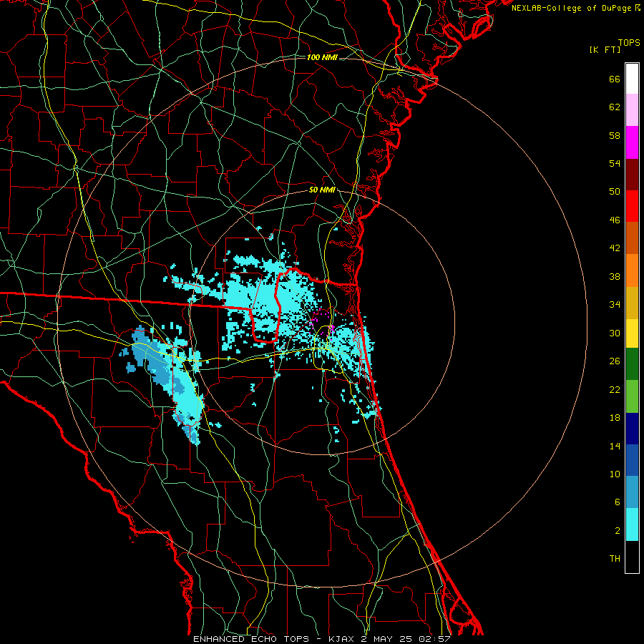
Task: Click the legend value 10
Action: (x=615, y=474)
